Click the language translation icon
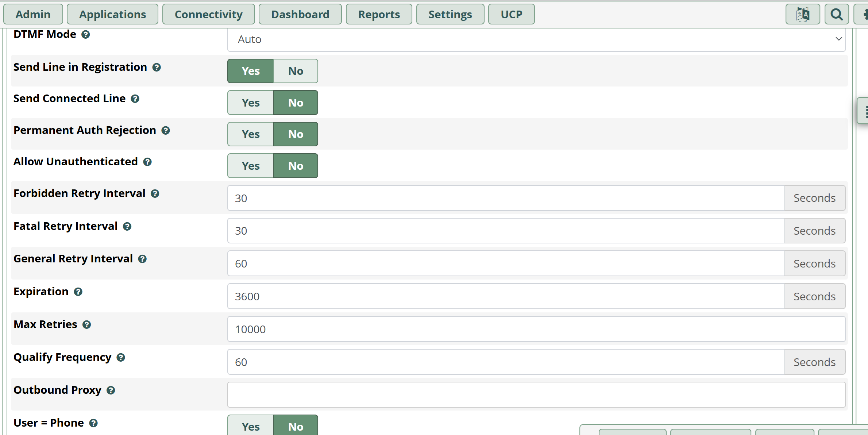Viewport: 868px width, 435px height. [x=802, y=15]
